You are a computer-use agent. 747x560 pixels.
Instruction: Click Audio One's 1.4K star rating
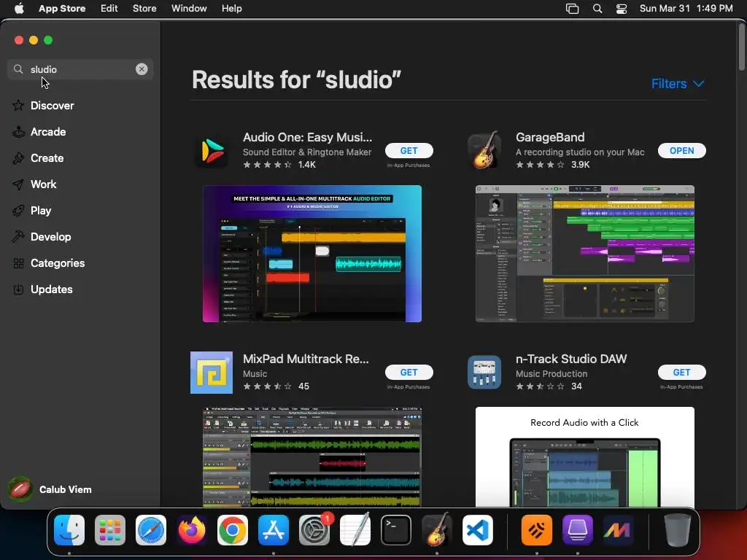click(x=279, y=165)
